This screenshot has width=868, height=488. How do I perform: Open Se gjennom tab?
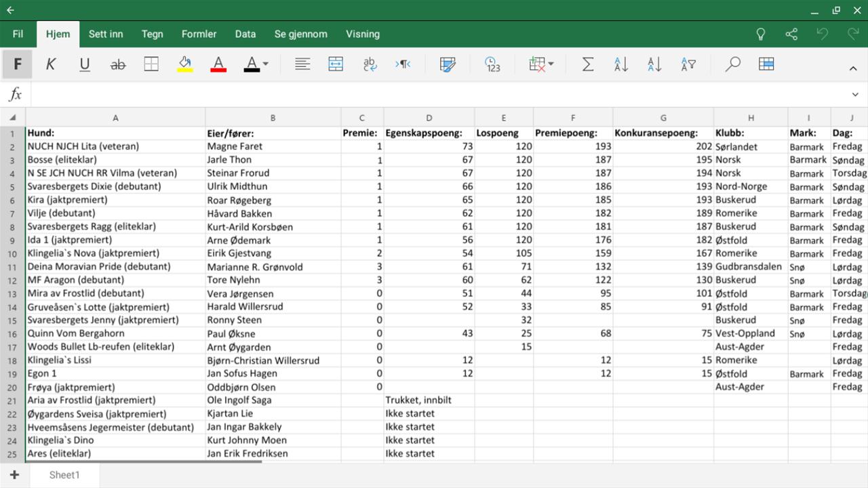(x=300, y=34)
